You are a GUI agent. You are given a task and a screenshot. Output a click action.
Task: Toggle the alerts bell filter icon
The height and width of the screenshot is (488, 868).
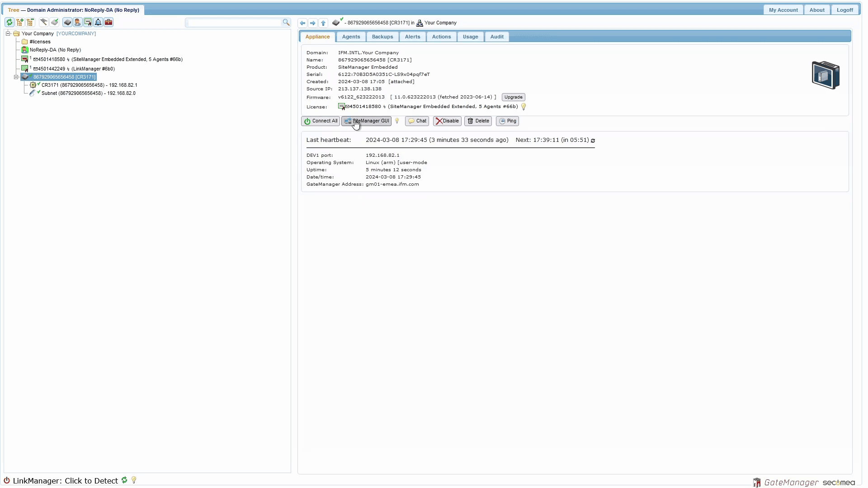(x=98, y=22)
